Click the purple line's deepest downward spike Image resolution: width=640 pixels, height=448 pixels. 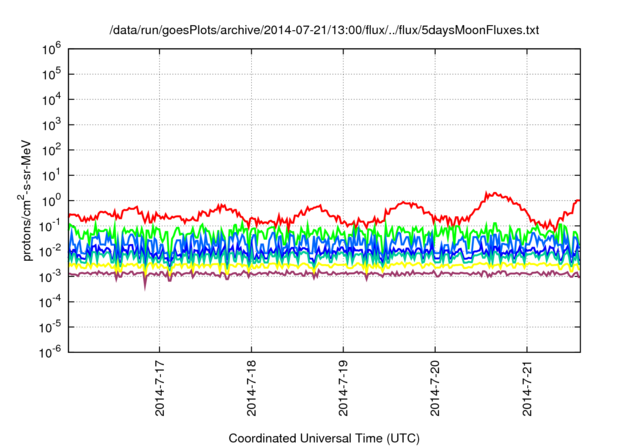[145, 288]
